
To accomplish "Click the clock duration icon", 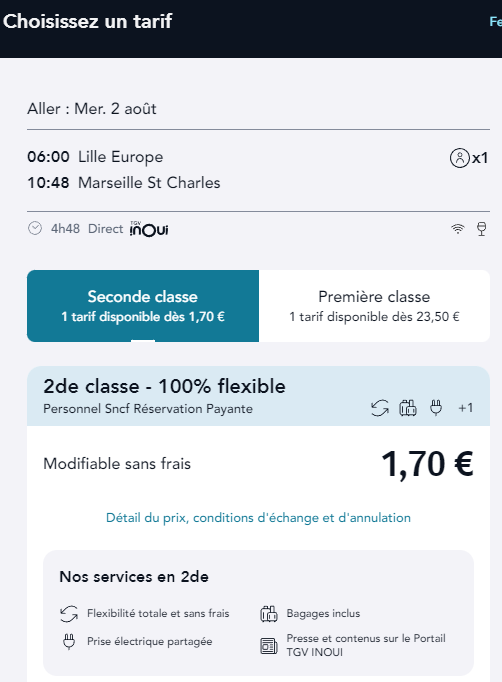I will 35,228.
